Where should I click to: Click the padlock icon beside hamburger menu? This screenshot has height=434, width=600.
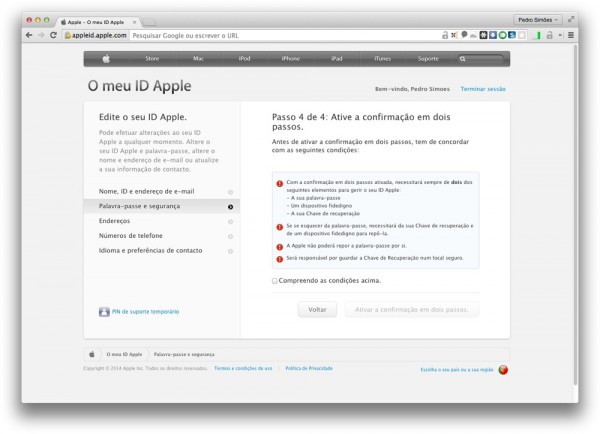coord(549,35)
